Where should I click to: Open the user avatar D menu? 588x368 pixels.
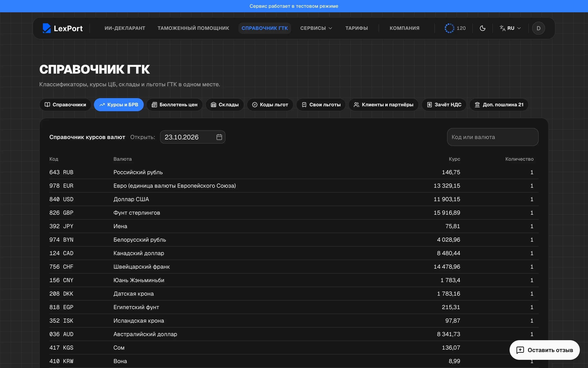click(x=538, y=28)
